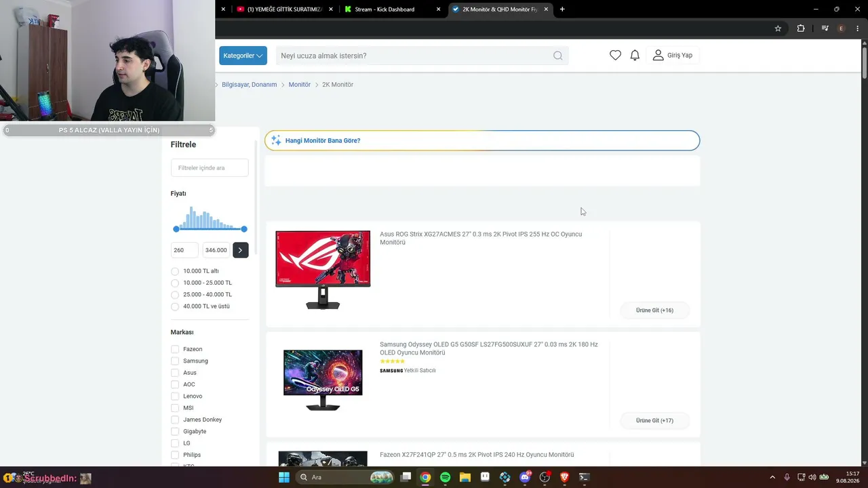Click the Filtreler içinde ara filter search box
This screenshot has height=488, width=868.
(210, 168)
